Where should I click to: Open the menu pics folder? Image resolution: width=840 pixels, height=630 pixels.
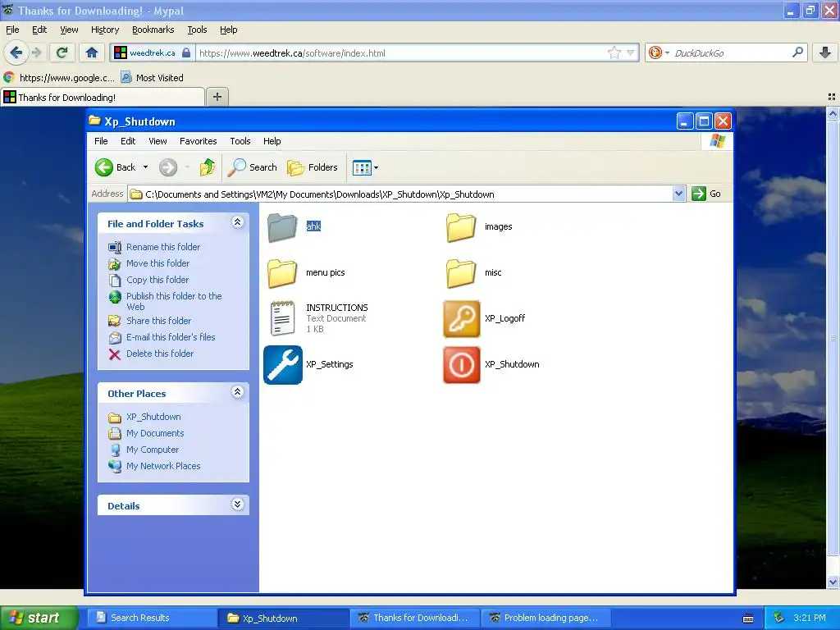[x=282, y=273]
